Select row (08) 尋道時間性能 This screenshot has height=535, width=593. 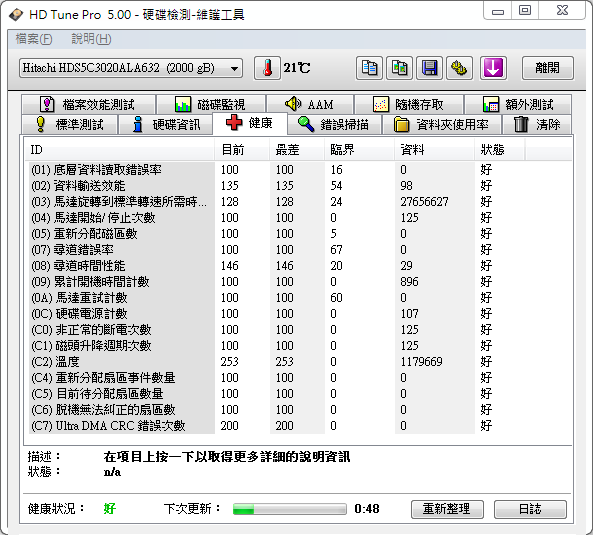[x=299, y=266]
